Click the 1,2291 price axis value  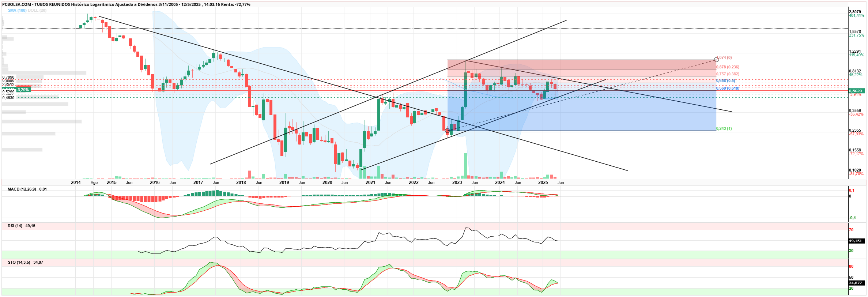tap(855, 52)
